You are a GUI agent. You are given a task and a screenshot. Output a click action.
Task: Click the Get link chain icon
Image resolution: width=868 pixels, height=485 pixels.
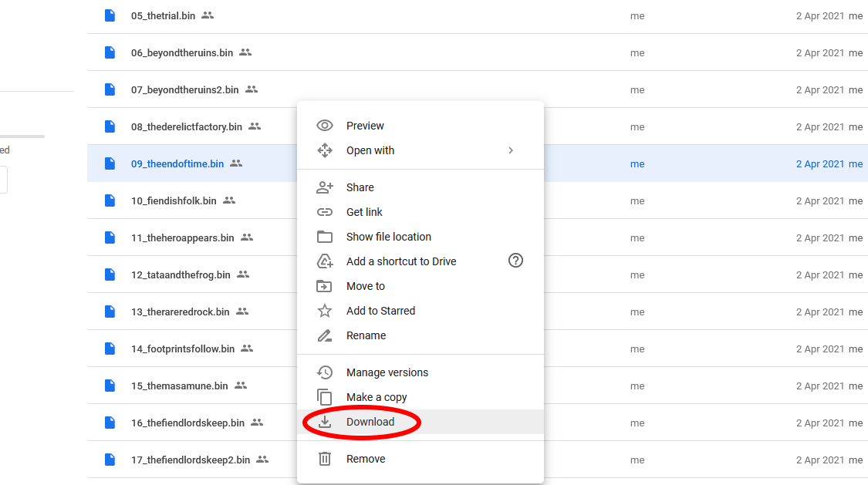click(325, 212)
